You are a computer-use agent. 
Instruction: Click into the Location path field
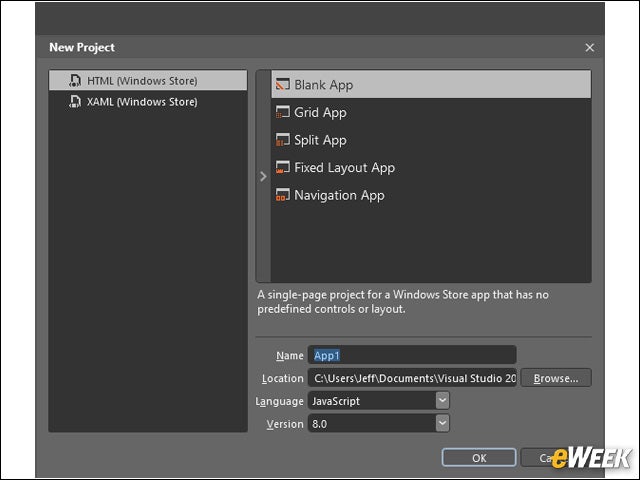(x=412, y=378)
